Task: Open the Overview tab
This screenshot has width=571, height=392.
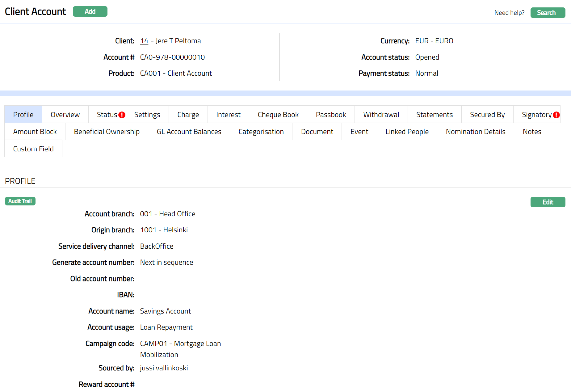Action: point(65,115)
